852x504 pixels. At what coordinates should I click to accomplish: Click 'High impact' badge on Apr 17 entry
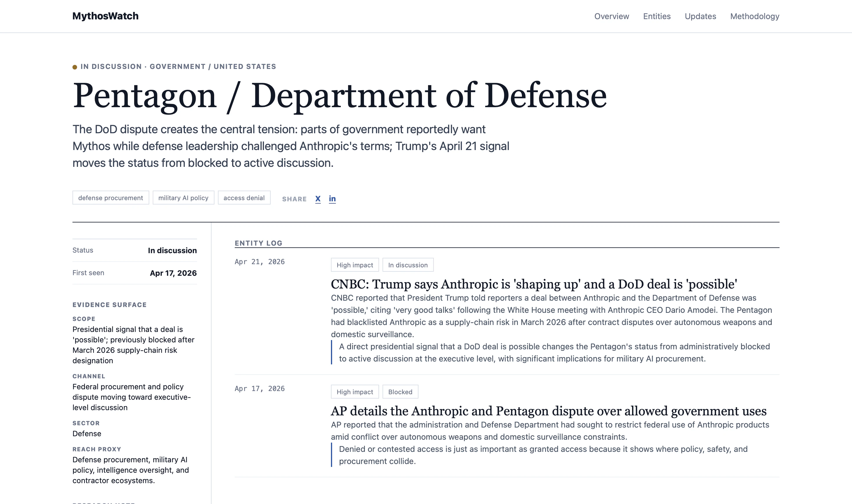(354, 392)
